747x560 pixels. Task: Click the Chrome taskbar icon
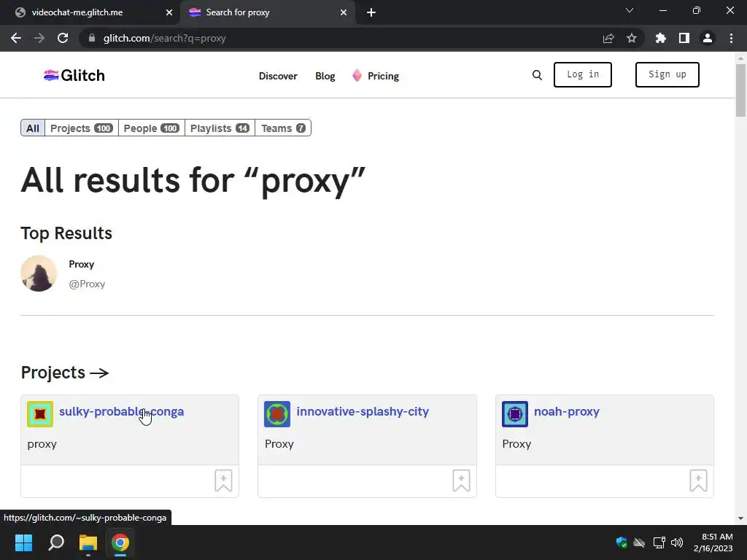[120, 542]
